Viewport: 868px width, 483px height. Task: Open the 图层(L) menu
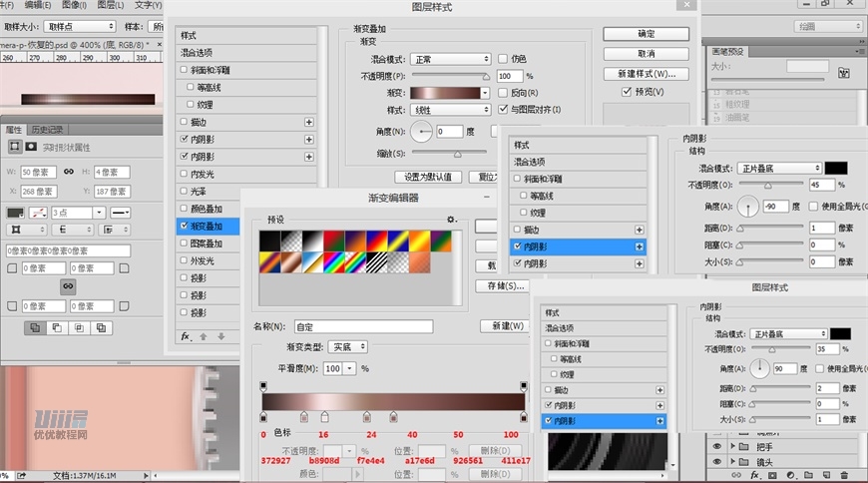111,5
